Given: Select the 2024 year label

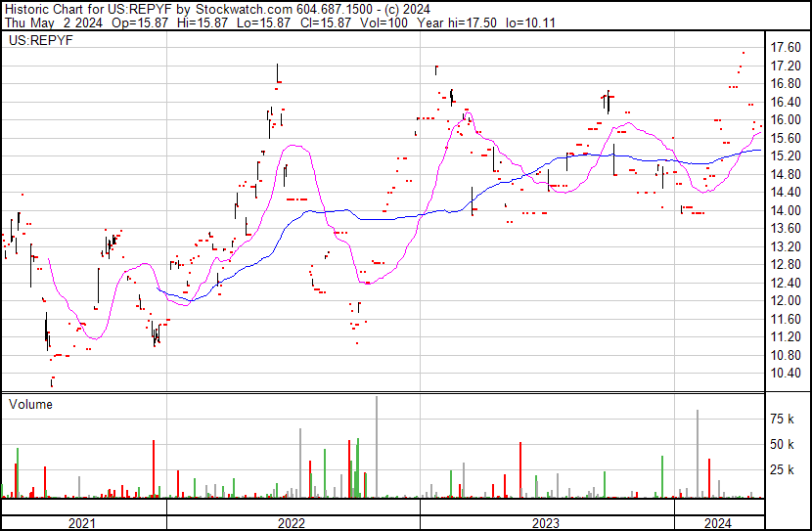Looking at the screenshot, I should tap(718, 523).
